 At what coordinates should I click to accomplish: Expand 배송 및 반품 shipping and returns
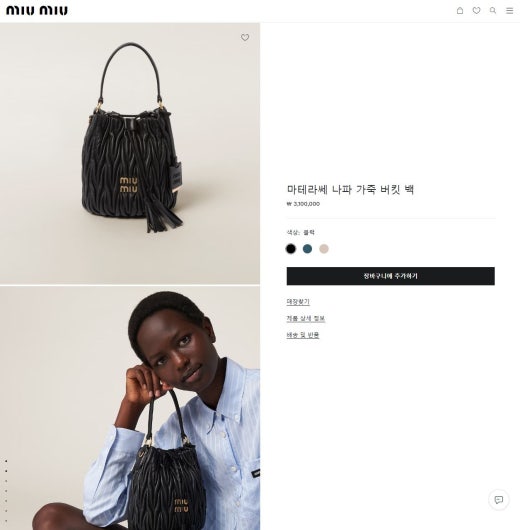click(303, 335)
